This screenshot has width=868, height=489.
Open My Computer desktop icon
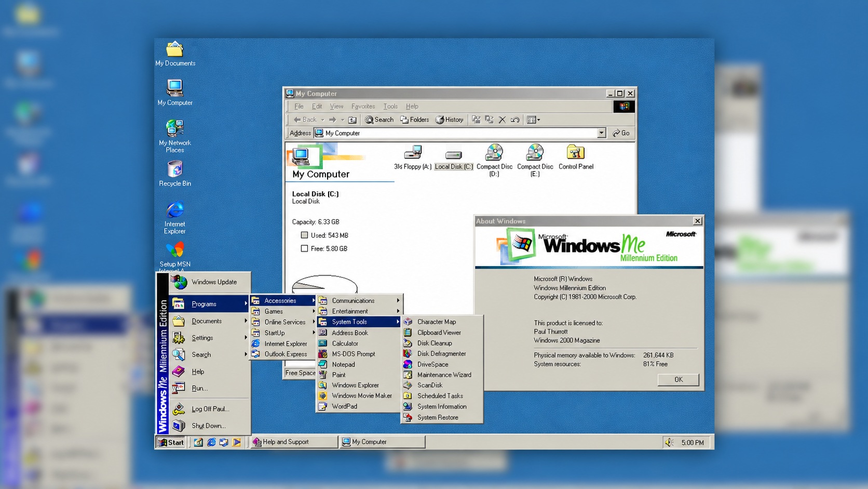tap(175, 93)
